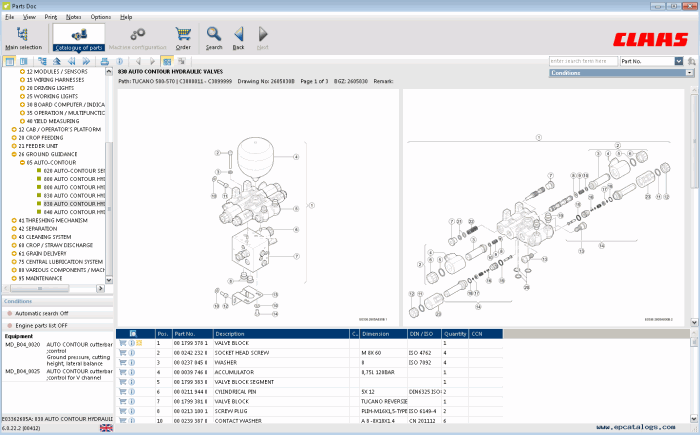Collapse the Conditions panel

(x=689, y=73)
